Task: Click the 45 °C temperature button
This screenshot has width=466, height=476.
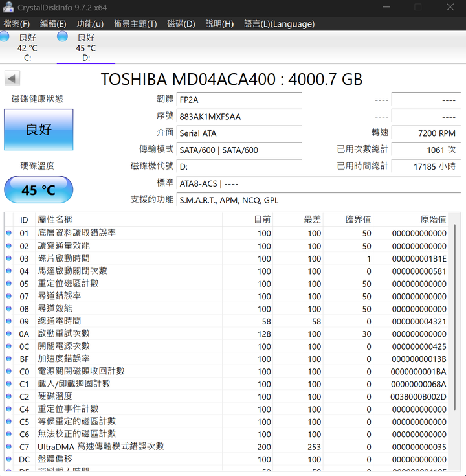Action: pos(39,190)
